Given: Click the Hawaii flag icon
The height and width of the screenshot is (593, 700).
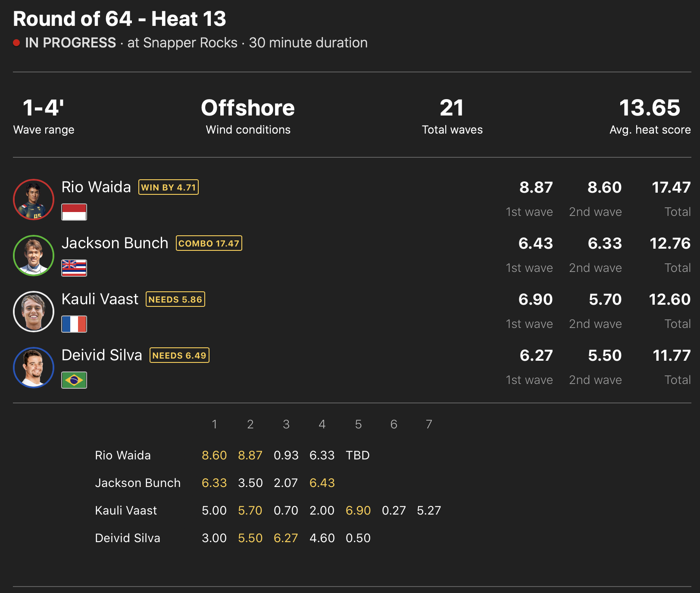Looking at the screenshot, I should pyautogui.click(x=74, y=268).
